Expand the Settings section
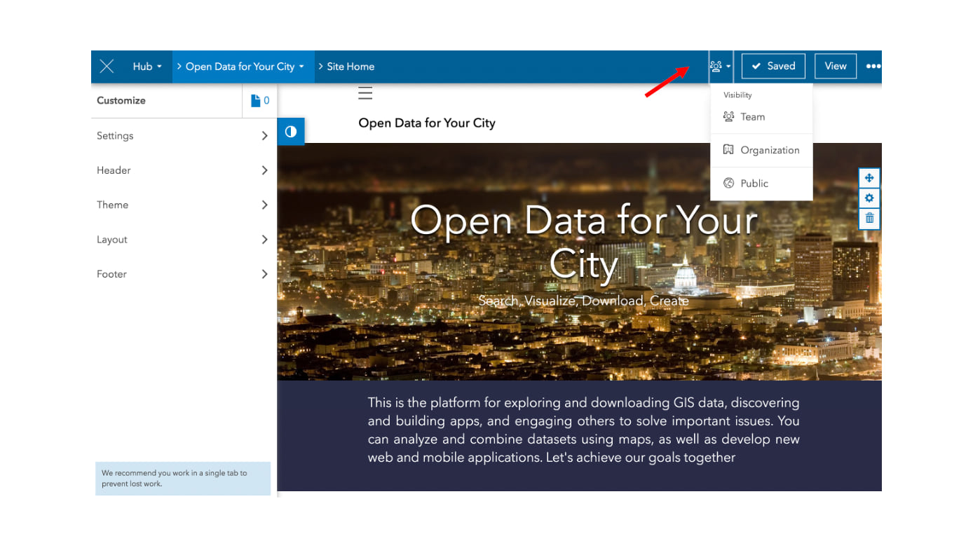 [184, 136]
